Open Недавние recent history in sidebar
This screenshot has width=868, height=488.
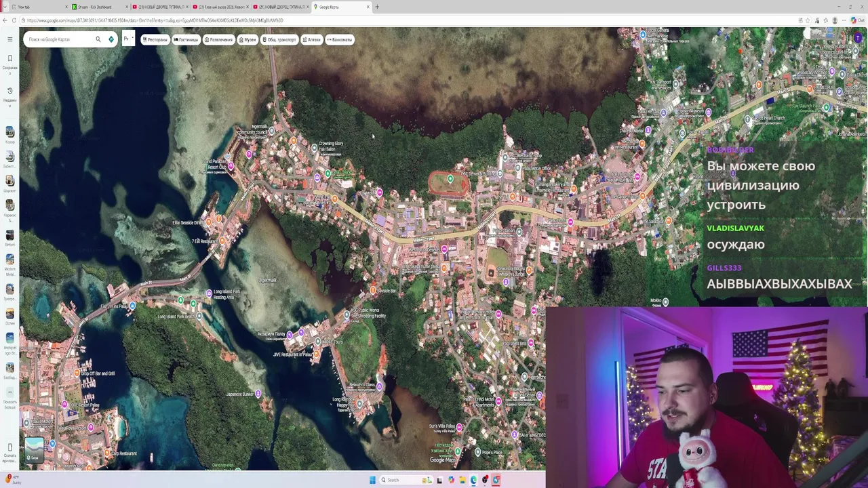pyautogui.click(x=9, y=95)
